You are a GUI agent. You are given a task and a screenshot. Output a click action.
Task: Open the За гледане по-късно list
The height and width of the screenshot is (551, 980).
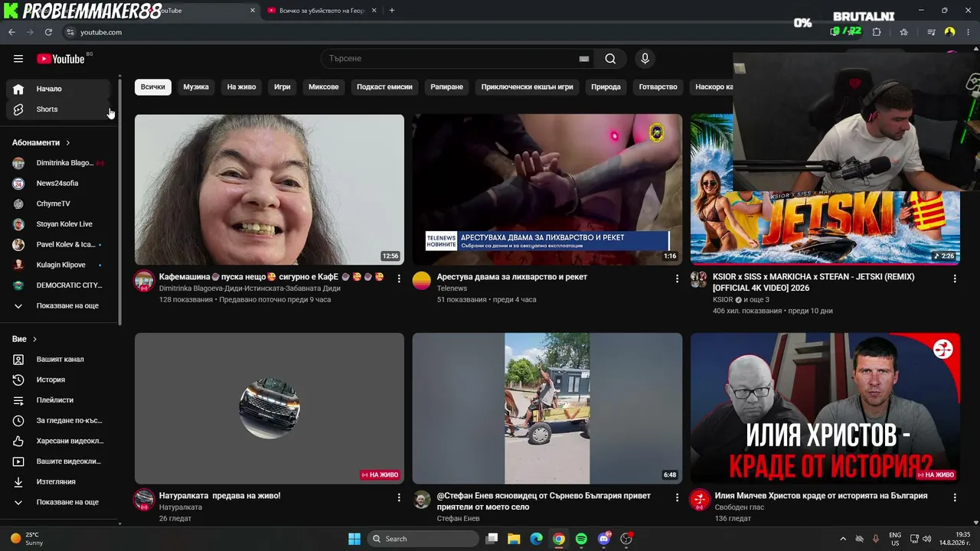click(x=58, y=421)
